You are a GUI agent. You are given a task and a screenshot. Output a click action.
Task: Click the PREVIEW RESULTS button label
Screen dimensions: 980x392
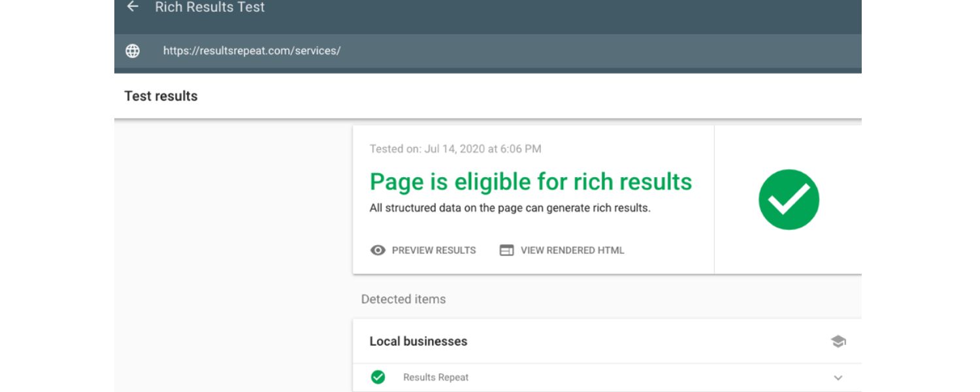[434, 250]
